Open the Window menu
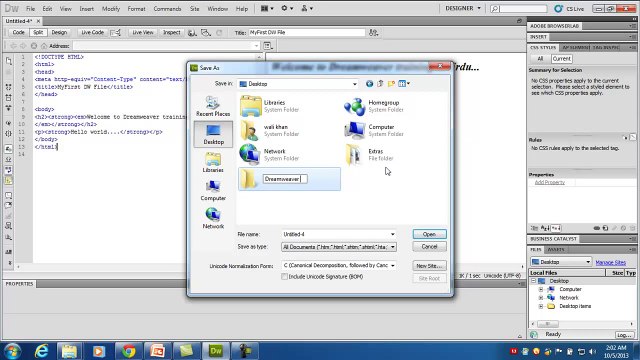 click(x=218, y=9)
